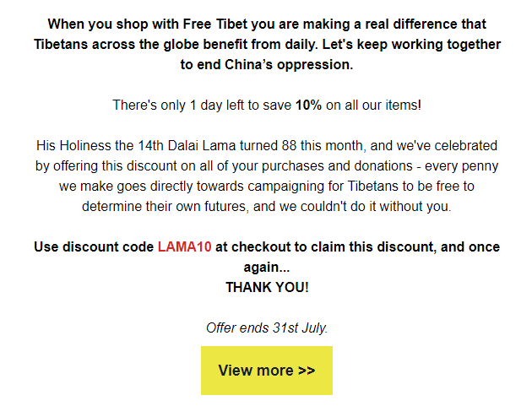Image resolution: width=532 pixels, height=406 pixels.
Task: Click 'every penny' at the paragraph line end
Action: pos(463,165)
